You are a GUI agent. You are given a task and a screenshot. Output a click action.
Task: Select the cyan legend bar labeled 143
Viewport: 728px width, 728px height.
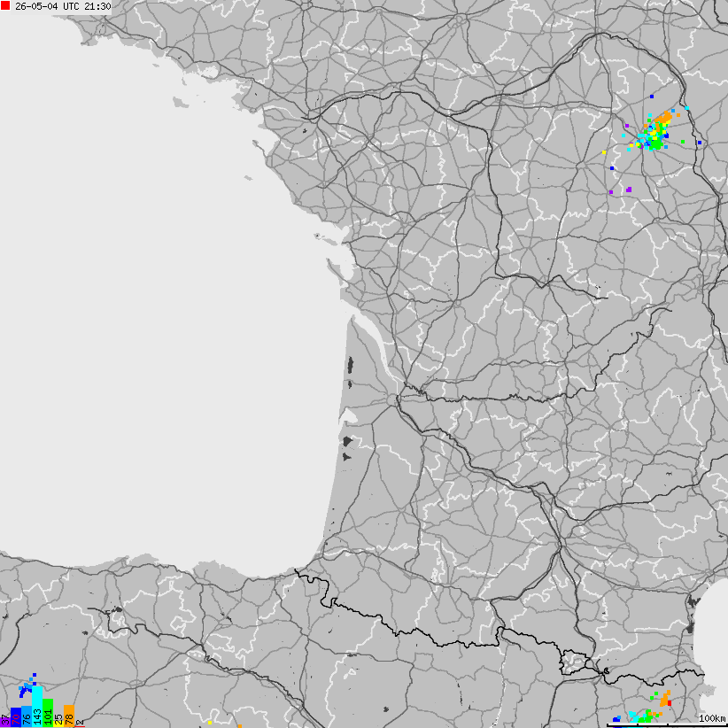click(x=37, y=707)
